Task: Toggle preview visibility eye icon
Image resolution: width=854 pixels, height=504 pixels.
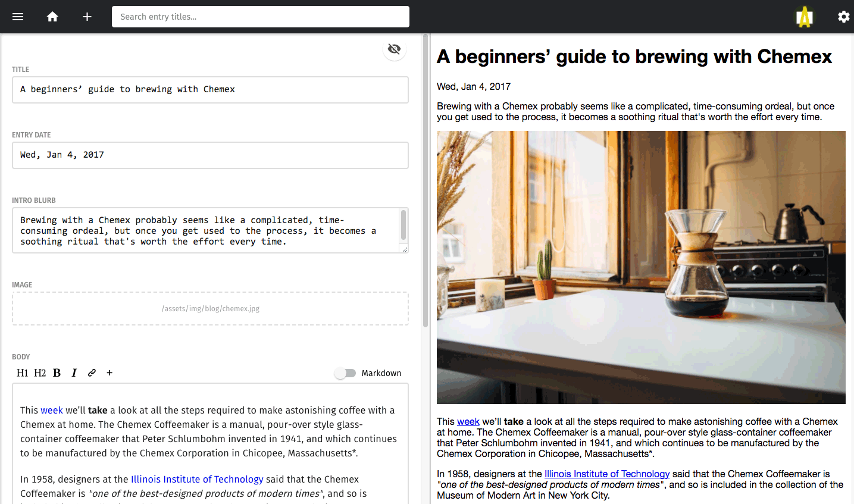Action: (394, 49)
